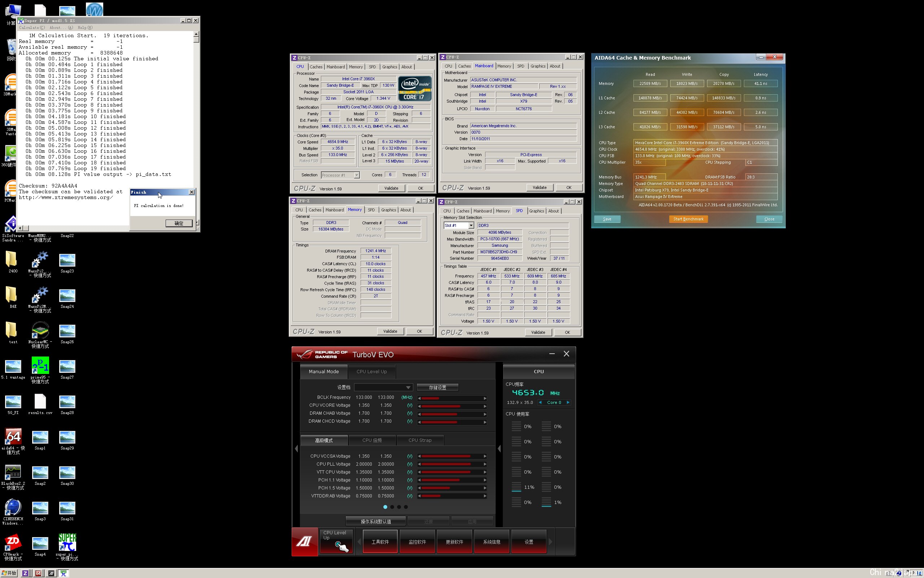Open the CPU Strap tab in TurboV
The image size is (924, 578).
(420, 440)
